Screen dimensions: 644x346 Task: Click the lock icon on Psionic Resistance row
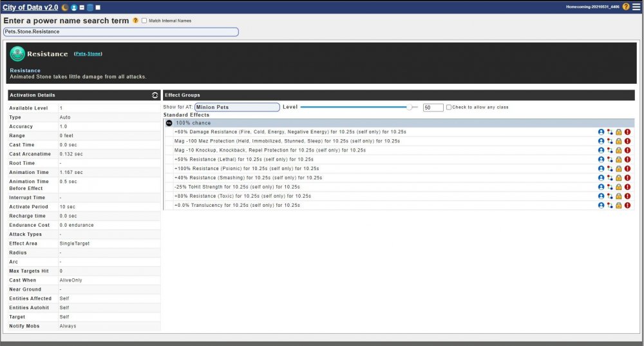pyautogui.click(x=618, y=169)
